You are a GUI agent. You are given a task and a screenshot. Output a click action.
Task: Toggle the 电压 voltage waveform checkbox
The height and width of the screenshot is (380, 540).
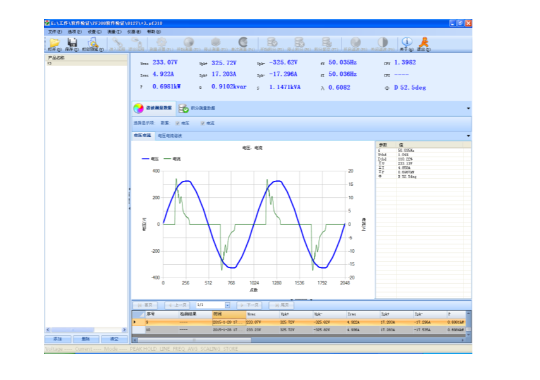click(x=177, y=123)
